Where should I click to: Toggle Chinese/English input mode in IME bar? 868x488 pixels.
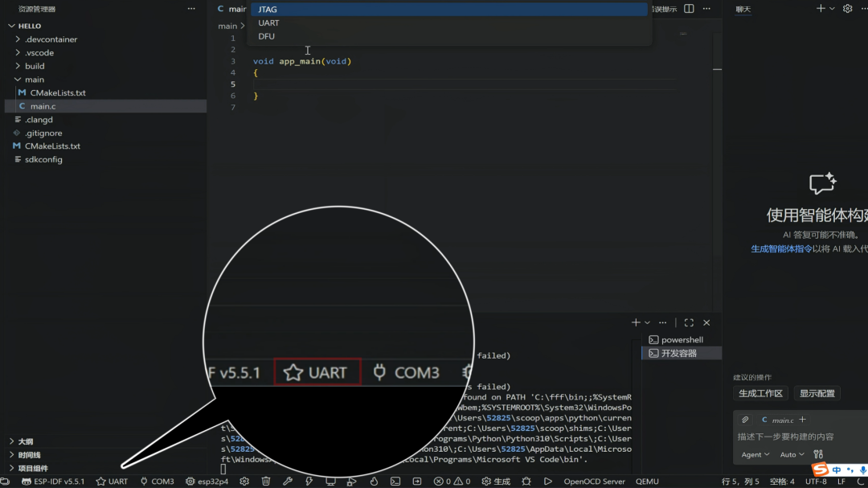click(837, 470)
